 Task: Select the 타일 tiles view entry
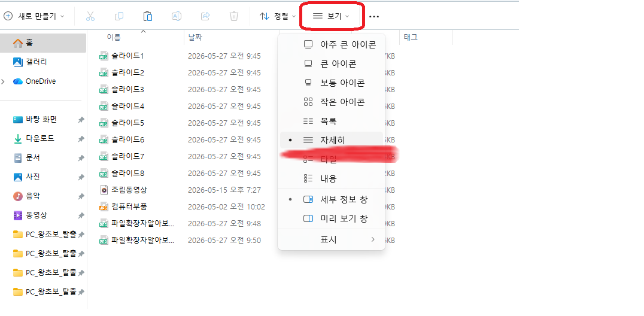point(332,159)
